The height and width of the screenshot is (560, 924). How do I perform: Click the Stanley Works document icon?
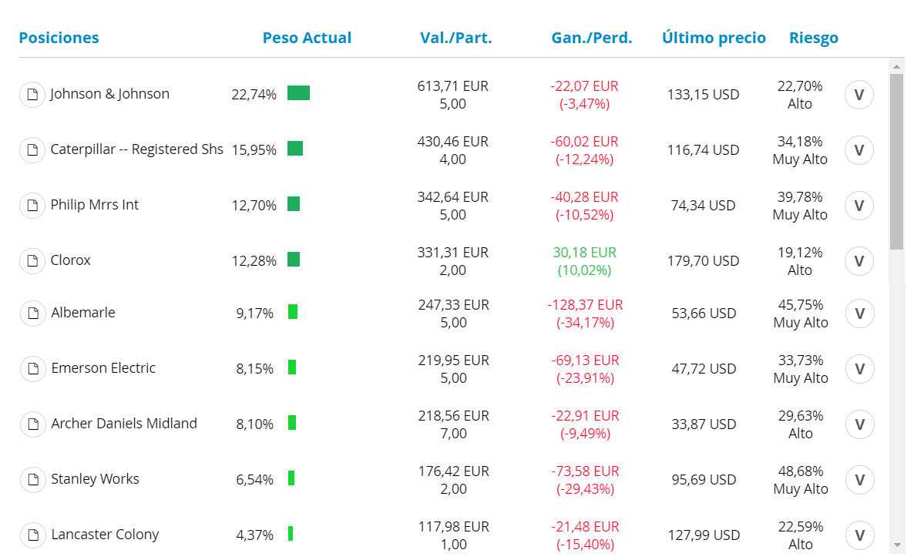[33, 479]
